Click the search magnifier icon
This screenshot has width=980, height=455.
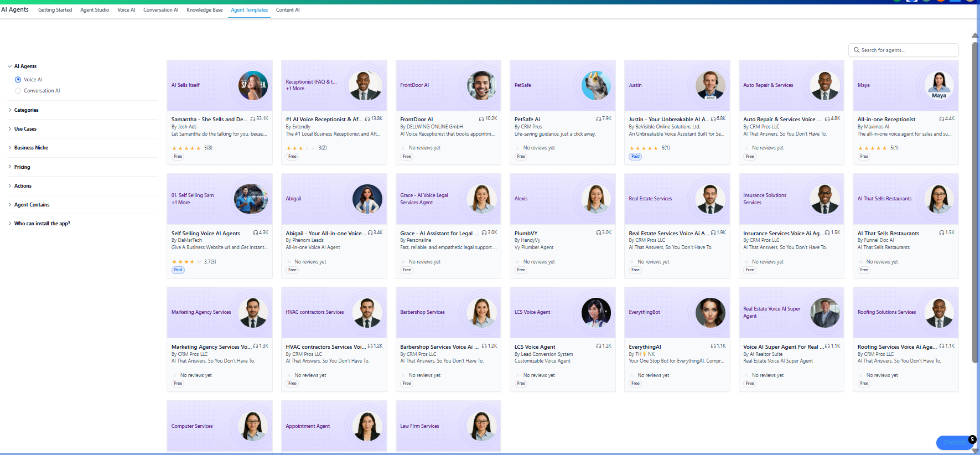pyautogui.click(x=857, y=50)
